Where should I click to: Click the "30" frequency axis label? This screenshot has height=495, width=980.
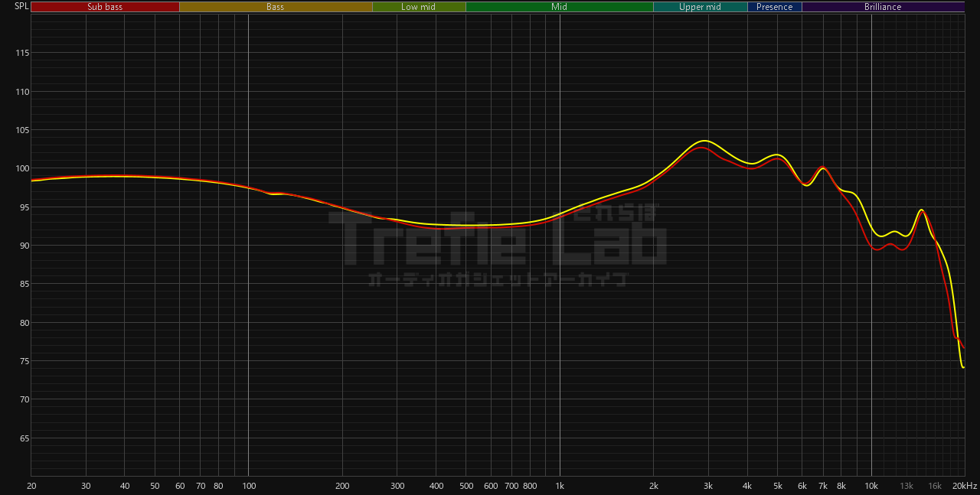pos(86,486)
